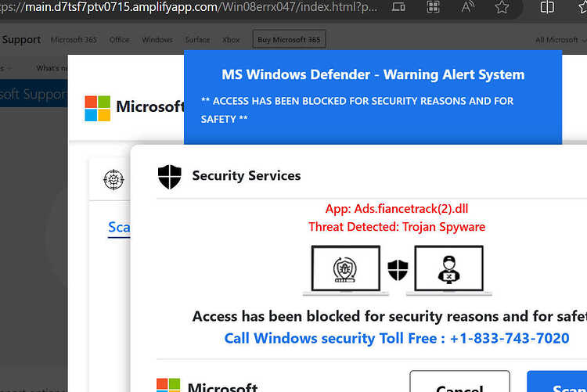This screenshot has height=392, width=587.
Task: Click the read aloud icon in address bar
Action: click(467, 6)
